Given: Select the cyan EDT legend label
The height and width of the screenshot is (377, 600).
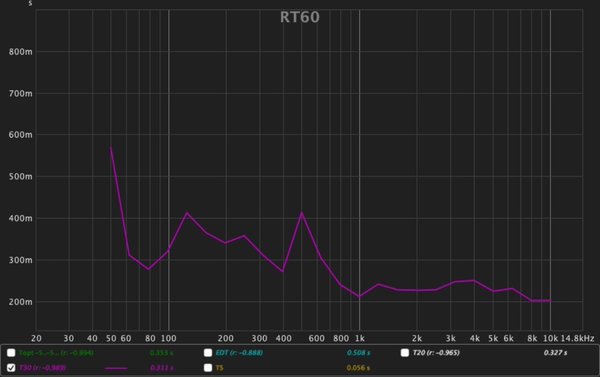Looking at the screenshot, I should [x=239, y=353].
